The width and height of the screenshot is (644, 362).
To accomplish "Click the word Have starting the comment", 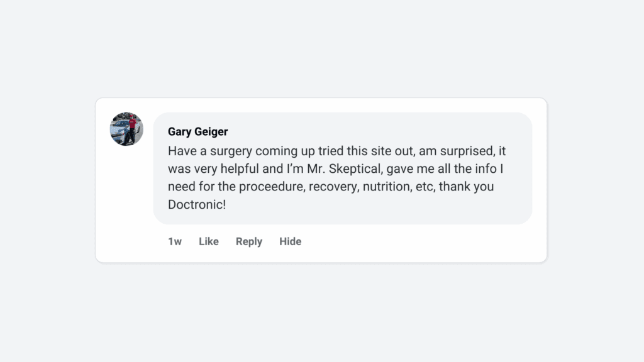I will coord(180,151).
